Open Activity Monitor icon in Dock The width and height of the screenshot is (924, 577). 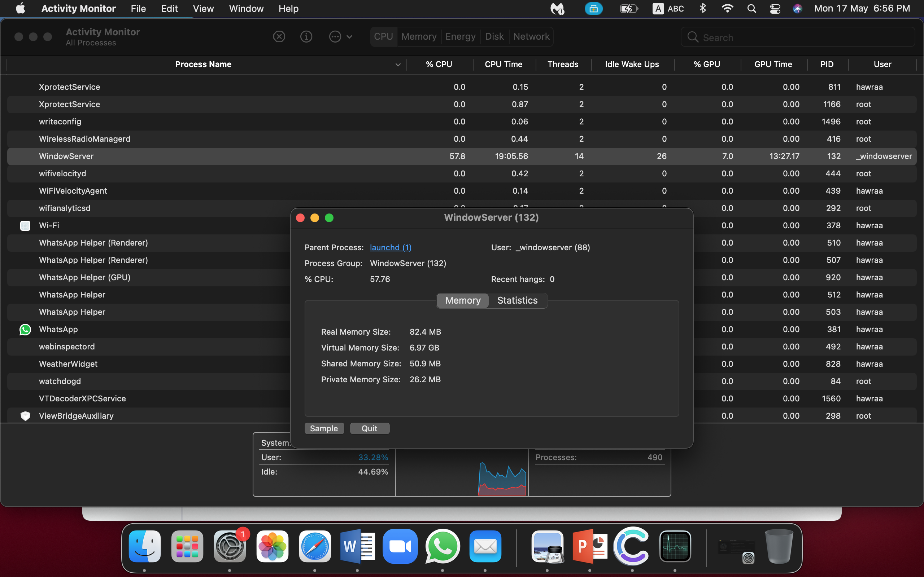point(675,546)
